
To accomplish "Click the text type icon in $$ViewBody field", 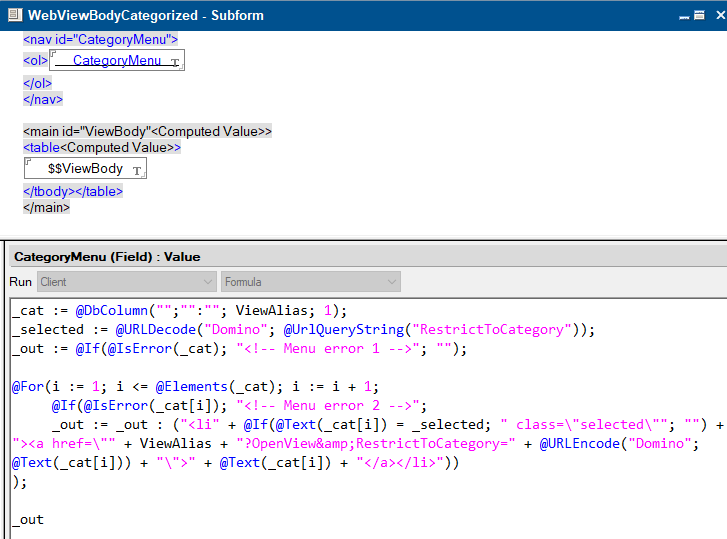I will tap(137, 171).
